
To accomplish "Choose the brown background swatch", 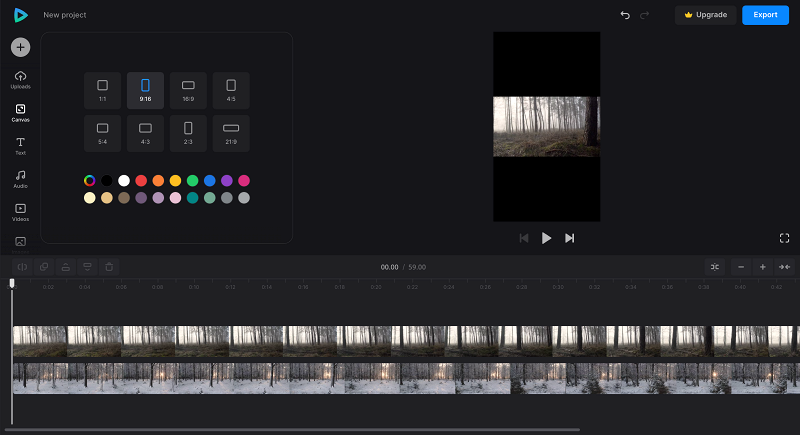I will (124, 198).
